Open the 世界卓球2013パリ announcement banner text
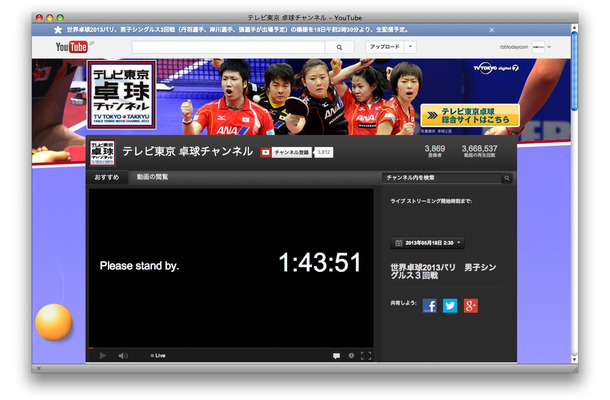 click(237, 30)
